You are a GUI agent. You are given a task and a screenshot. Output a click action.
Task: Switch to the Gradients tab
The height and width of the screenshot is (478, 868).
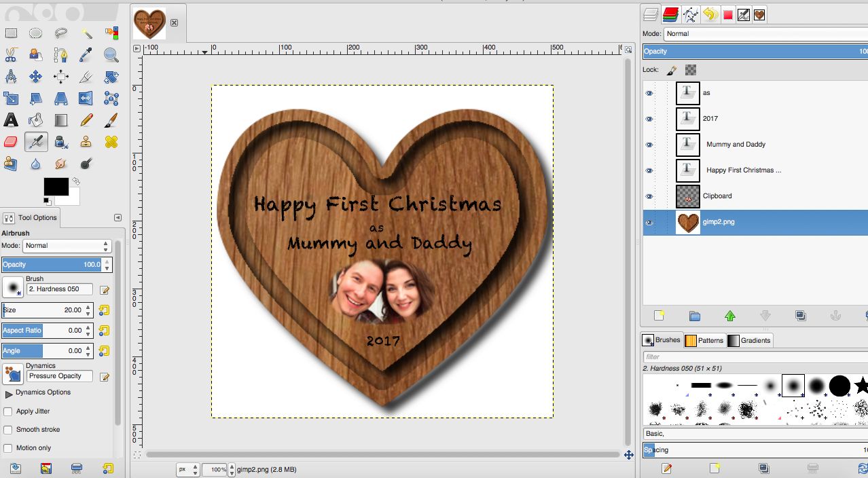click(x=749, y=340)
